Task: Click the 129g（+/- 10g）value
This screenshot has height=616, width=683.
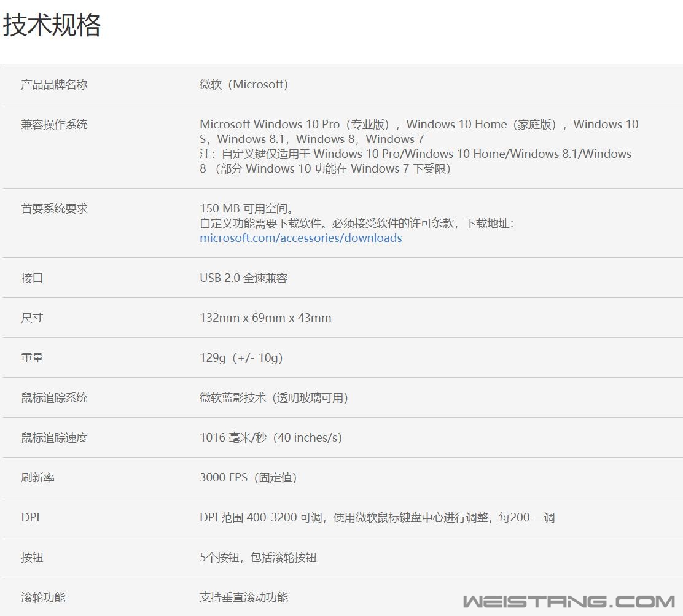Action: coord(241,358)
